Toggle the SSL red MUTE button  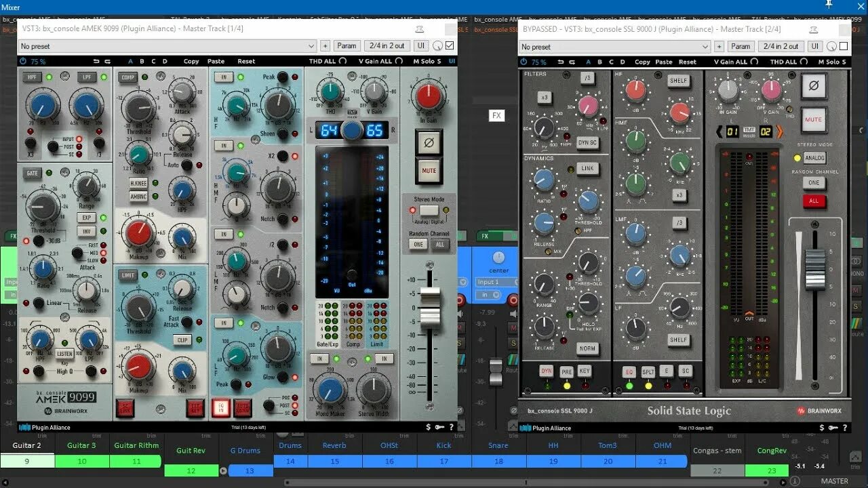tap(813, 119)
